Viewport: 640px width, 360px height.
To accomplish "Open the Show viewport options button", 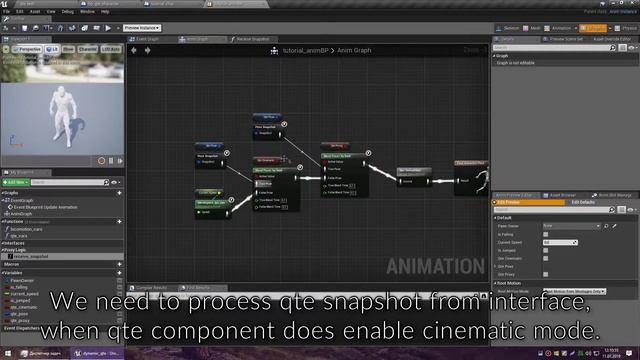I will coord(68,49).
